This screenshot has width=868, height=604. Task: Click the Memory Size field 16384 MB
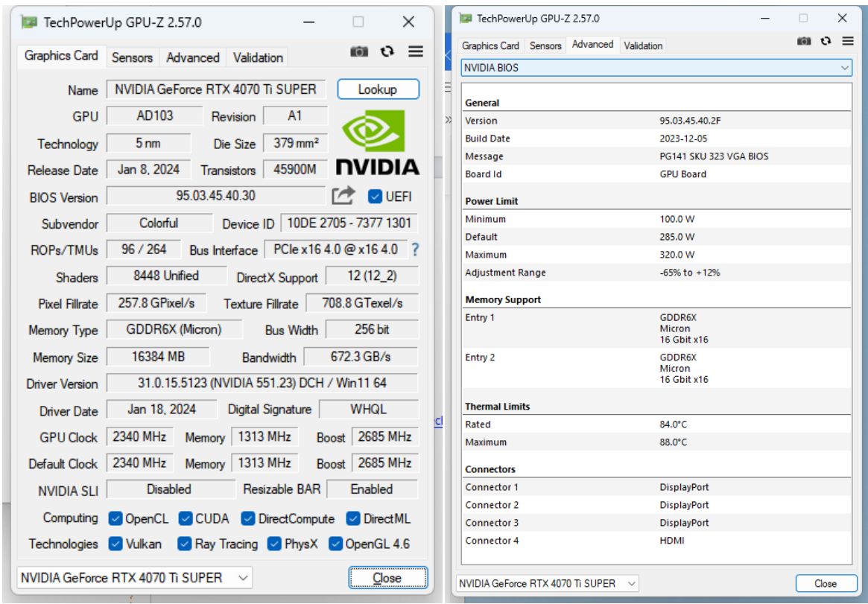[x=158, y=357]
